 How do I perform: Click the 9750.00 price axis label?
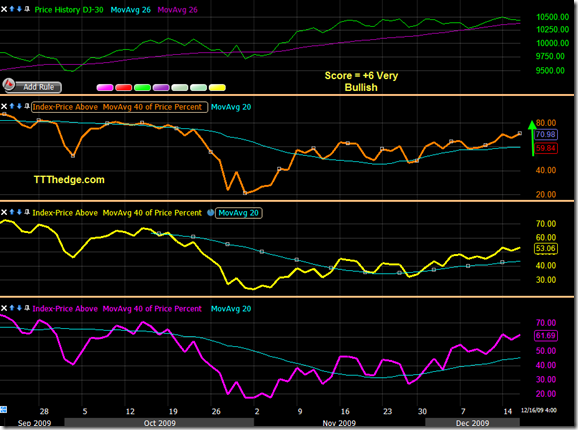[550, 56]
